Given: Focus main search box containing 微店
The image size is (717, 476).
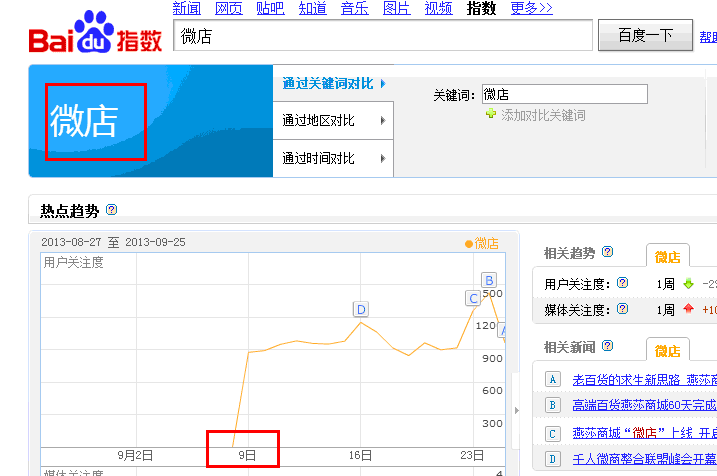Looking at the screenshot, I should [x=383, y=35].
